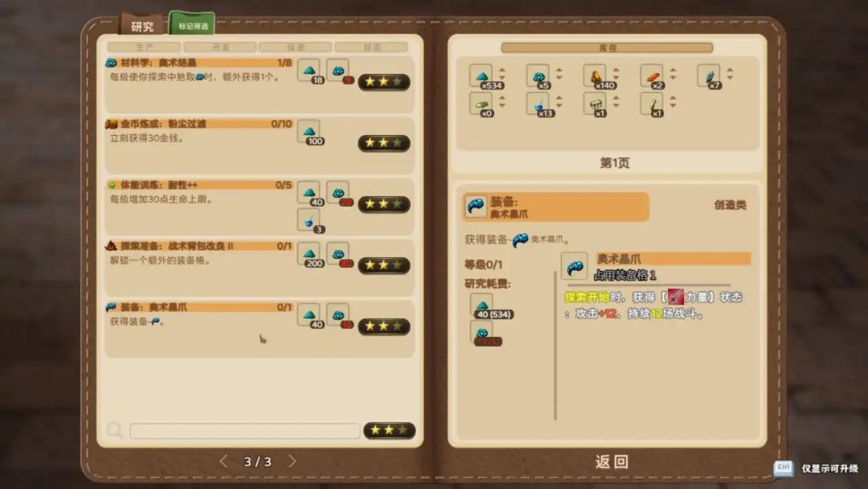
Task: Select the x534 teal dust inventory item
Action: (481, 76)
